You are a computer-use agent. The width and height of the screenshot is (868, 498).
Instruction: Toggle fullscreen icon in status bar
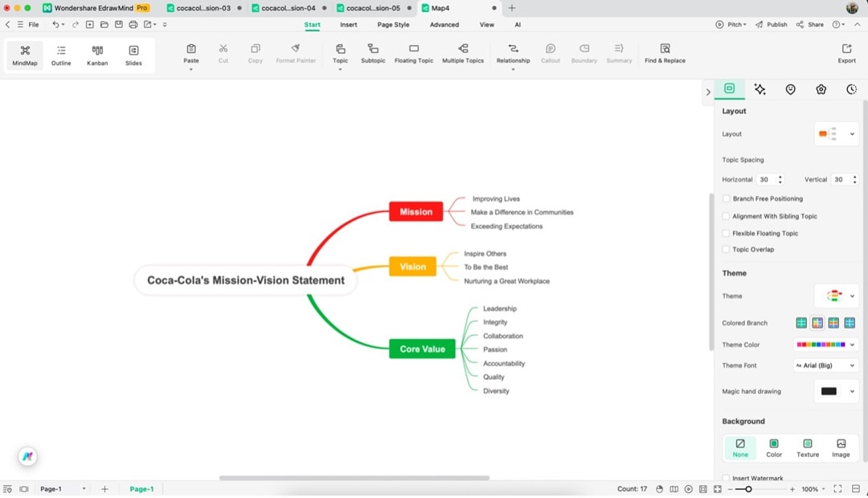837,489
